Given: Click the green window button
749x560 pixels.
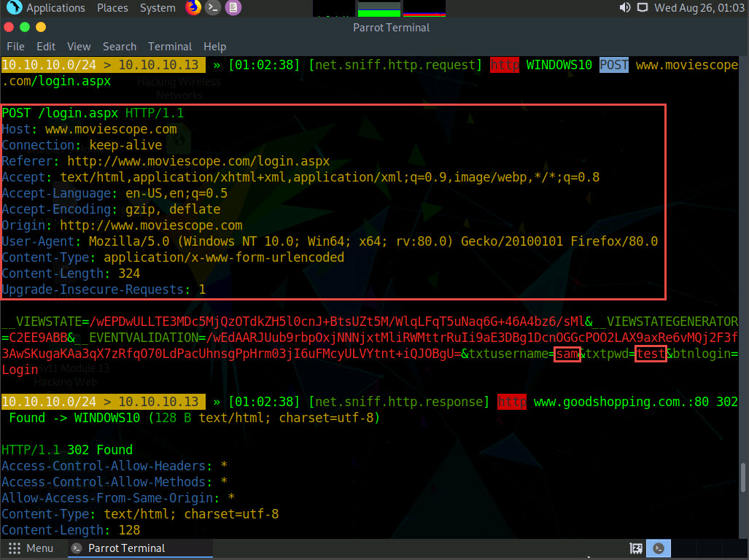Looking at the screenshot, I should pyautogui.click(x=25, y=27).
